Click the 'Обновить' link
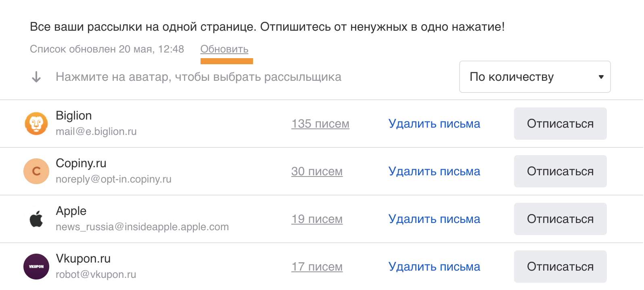This screenshot has width=644, height=290. click(x=224, y=49)
